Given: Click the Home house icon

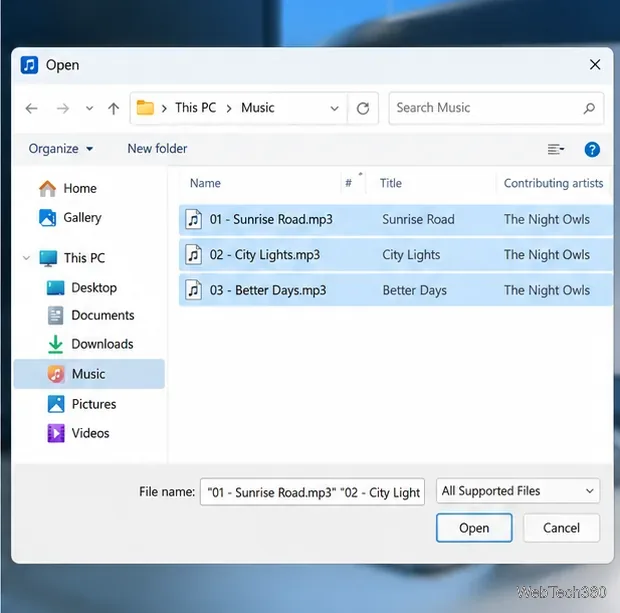Looking at the screenshot, I should [47, 188].
